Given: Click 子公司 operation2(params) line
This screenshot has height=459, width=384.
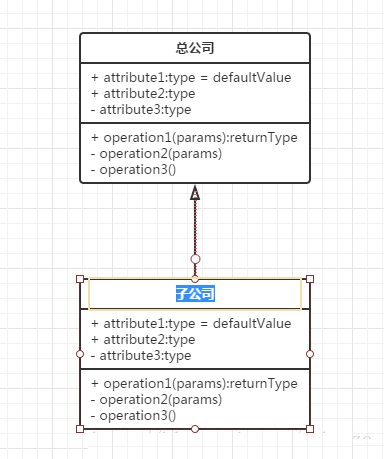Looking at the screenshot, I should click(x=157, y=400).
